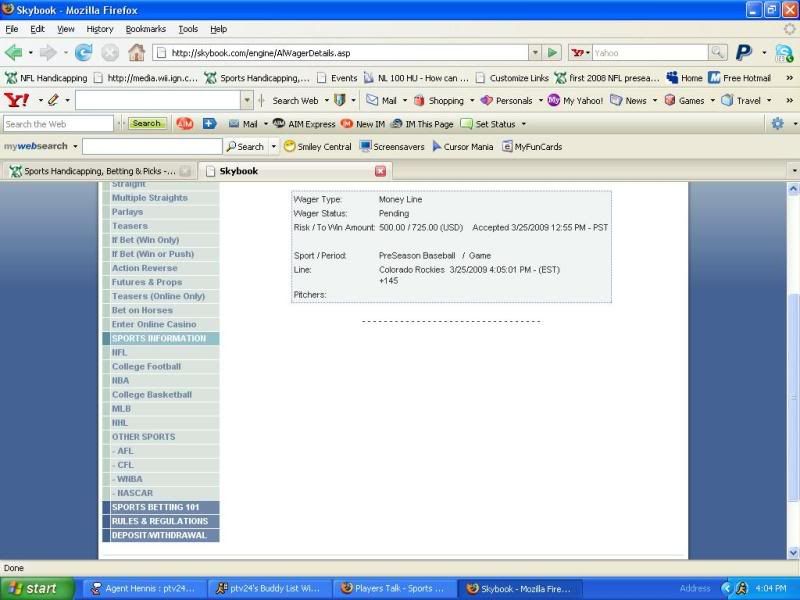Open the News toolbar button
Screen dimensions: 800x600
tap(629, 101)
